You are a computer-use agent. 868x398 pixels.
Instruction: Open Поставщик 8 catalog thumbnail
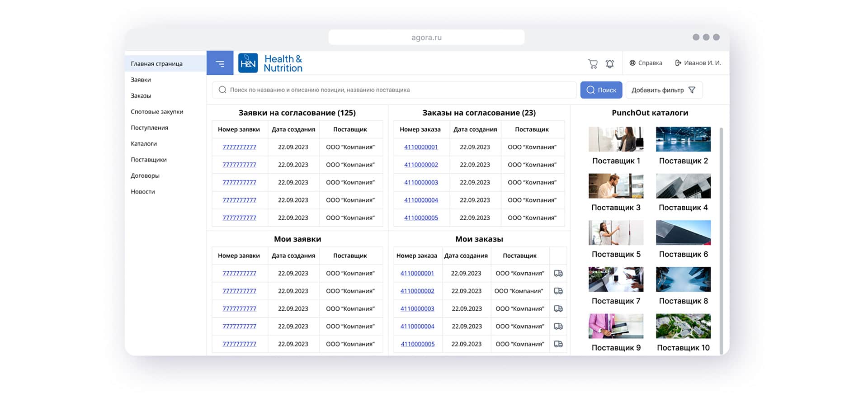point(683,279)
